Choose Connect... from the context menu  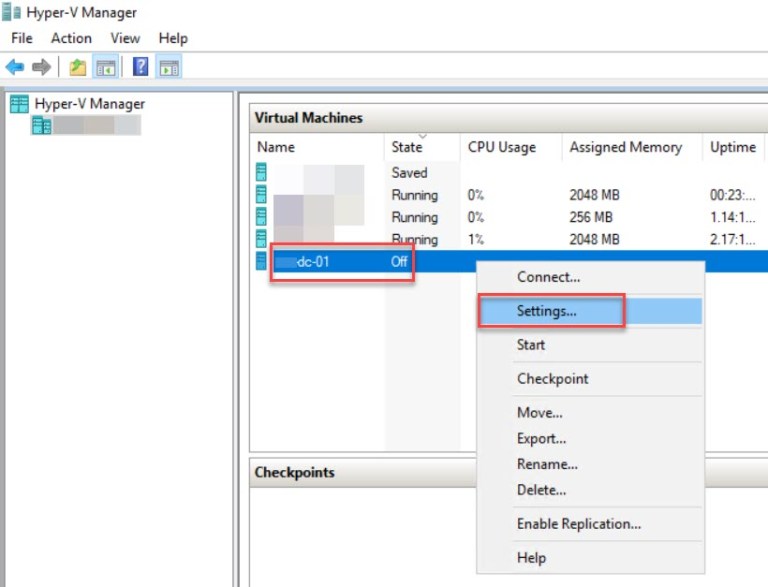tap(590, 277)
